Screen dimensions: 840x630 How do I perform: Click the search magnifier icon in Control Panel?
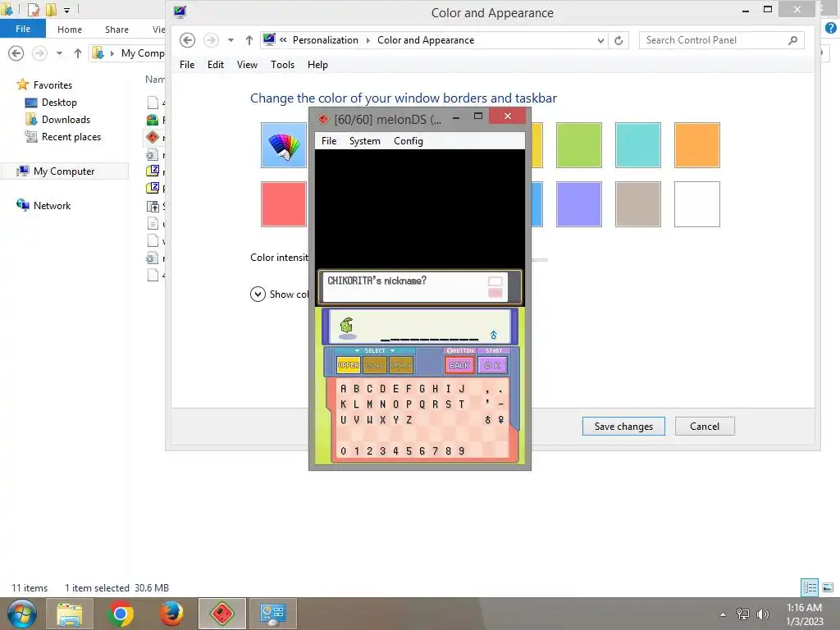[793, 40]
